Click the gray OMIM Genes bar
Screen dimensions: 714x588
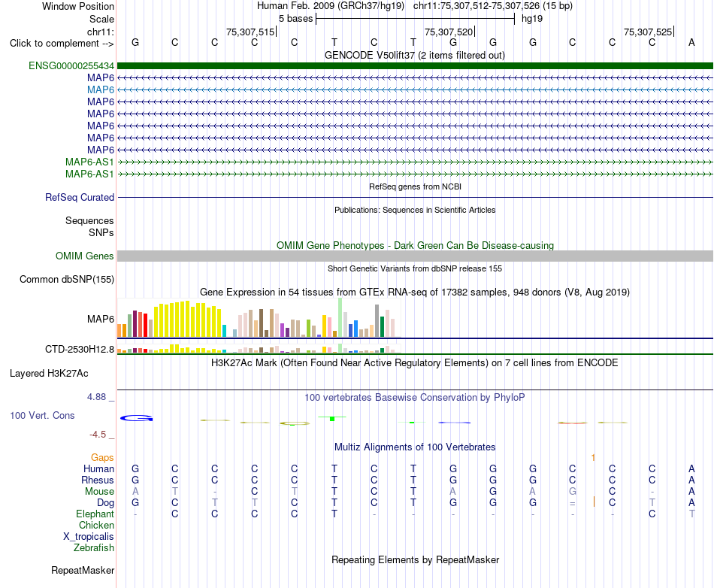tap(415, 256)
